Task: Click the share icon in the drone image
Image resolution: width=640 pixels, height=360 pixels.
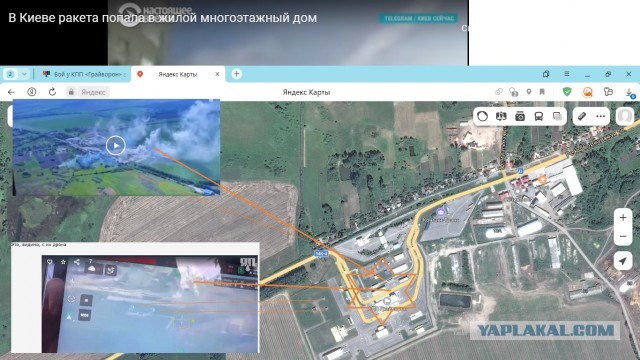Action: point(77,262)
